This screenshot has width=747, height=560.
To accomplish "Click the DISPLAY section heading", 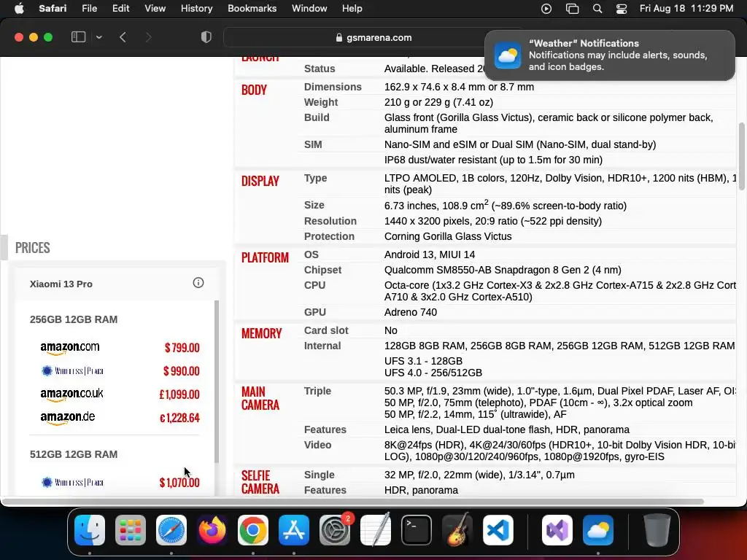I will tap(260, 181).
